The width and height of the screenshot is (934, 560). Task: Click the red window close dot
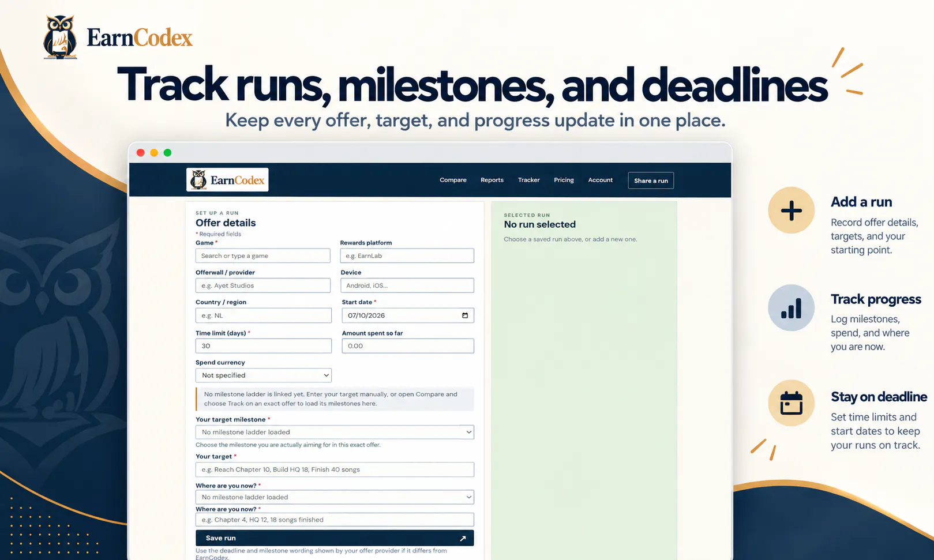point(140,153)
